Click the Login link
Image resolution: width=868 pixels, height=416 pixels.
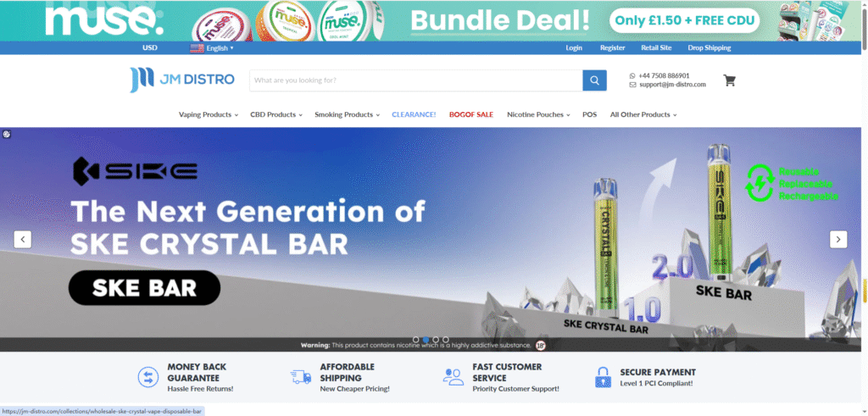coord(574,47)
